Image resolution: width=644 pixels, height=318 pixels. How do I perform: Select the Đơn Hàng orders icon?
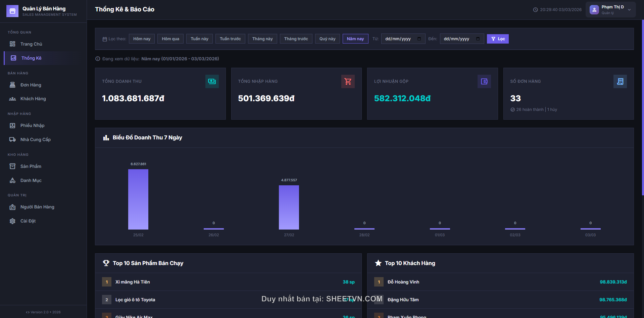click(12, 85)
